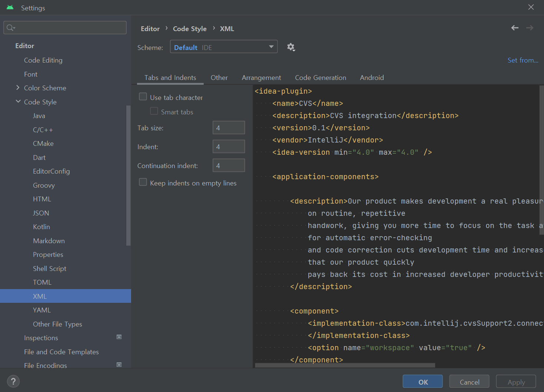Open the Android tab
The image size is (544, 392).
click(x=372, y=78)
